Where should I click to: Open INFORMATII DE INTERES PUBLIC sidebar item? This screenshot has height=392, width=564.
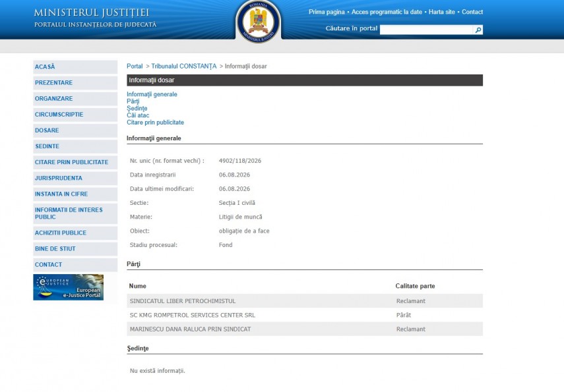[x=75, y=213]
